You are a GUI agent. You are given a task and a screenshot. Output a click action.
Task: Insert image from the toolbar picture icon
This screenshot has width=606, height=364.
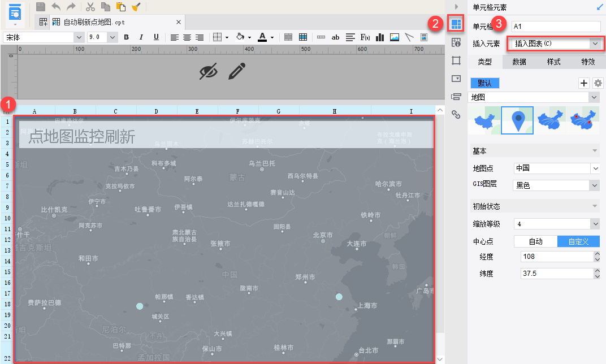(395, 37)
